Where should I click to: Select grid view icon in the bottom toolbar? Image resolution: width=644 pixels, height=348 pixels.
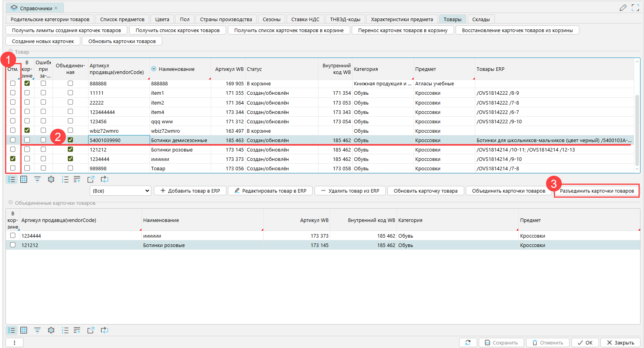(x=24, y=330)
